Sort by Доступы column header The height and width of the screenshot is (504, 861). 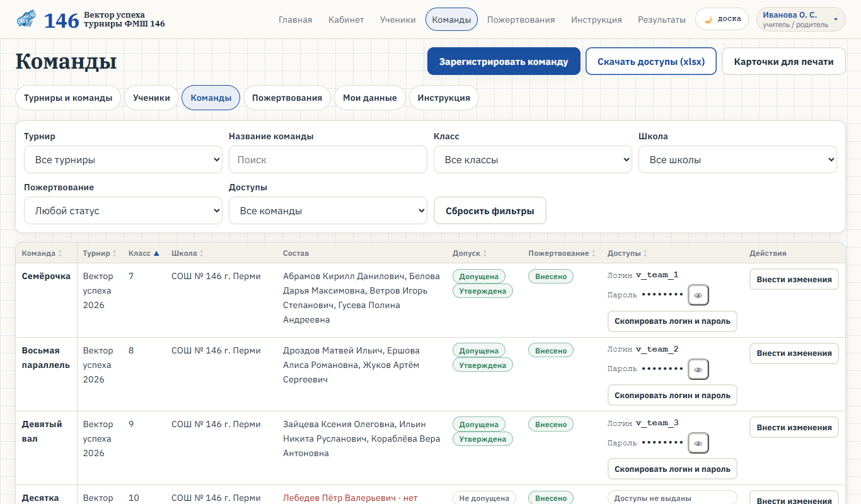pyautogui.click(x=628, y=253)
